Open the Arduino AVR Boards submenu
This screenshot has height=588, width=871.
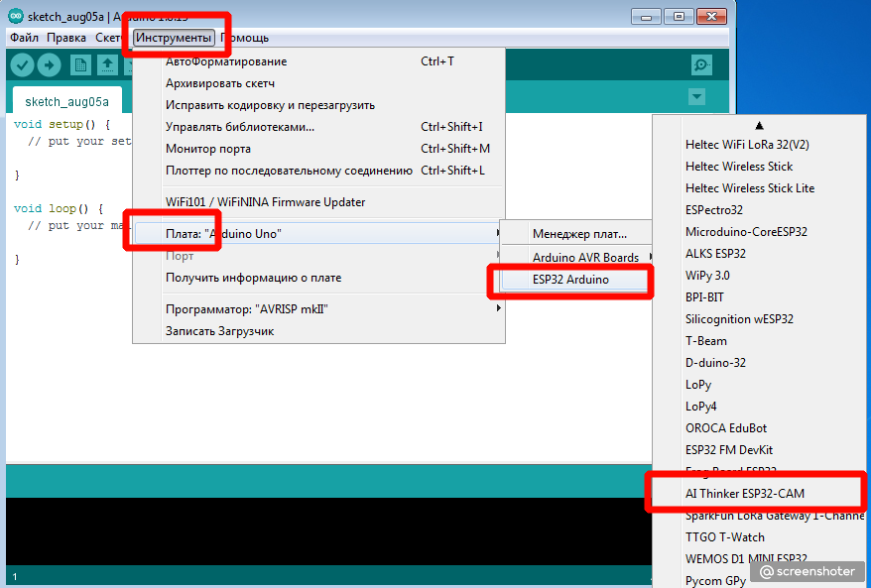pos(585,258)
